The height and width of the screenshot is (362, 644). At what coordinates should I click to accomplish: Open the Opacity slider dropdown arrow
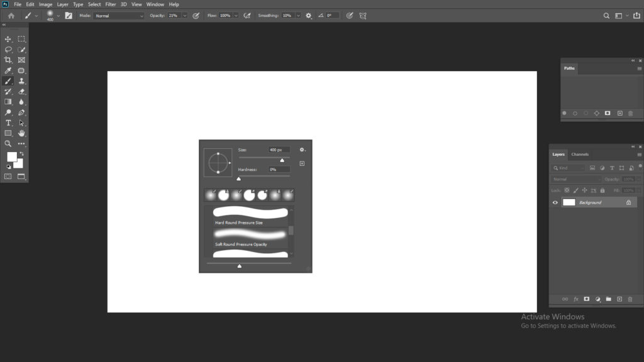pyautogui.click(x=184, y=16)
